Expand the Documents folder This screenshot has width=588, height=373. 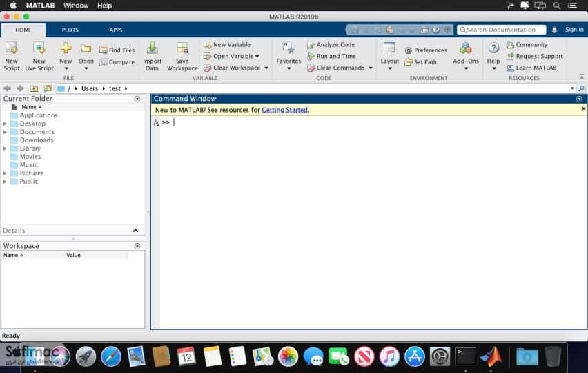pos(5,132)
